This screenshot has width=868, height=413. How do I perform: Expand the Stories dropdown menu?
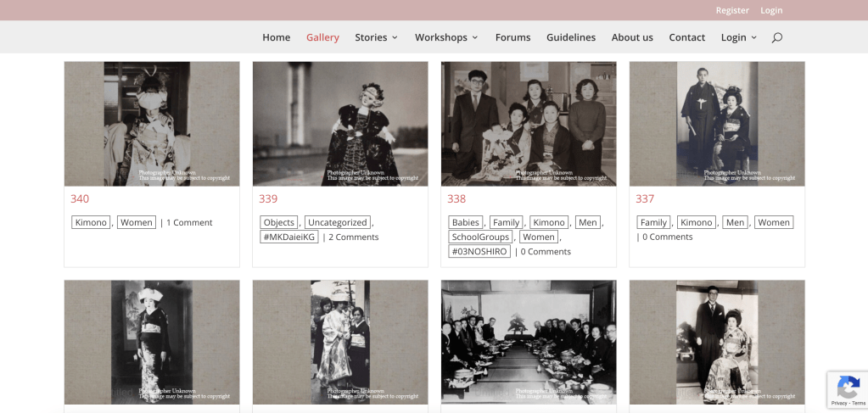(x=376, y=37)
